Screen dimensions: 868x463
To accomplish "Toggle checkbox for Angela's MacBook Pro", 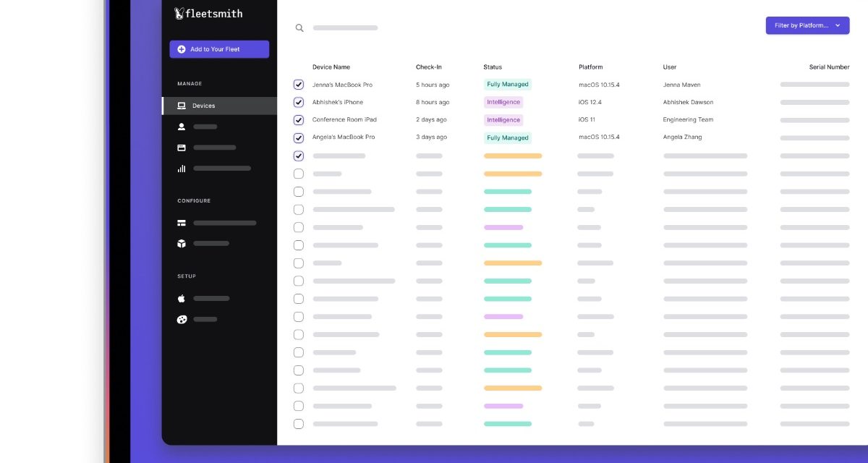I will (x=299, y=137).
